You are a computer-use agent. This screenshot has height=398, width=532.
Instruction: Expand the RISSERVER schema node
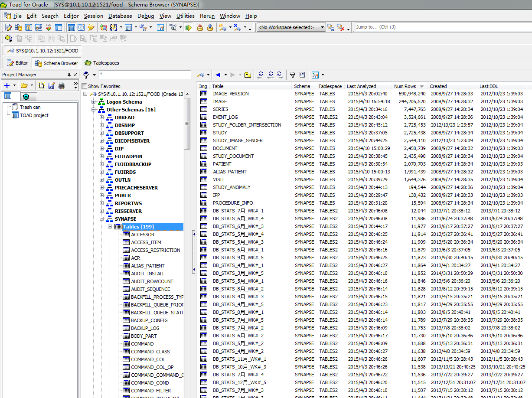click(101, 211)
